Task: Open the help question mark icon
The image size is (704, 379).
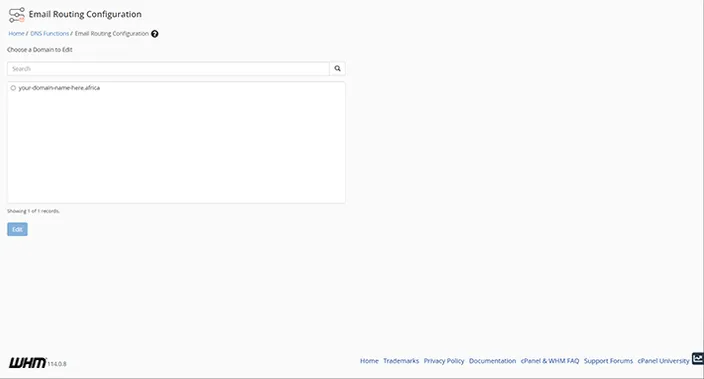Action: coord(154,34)
